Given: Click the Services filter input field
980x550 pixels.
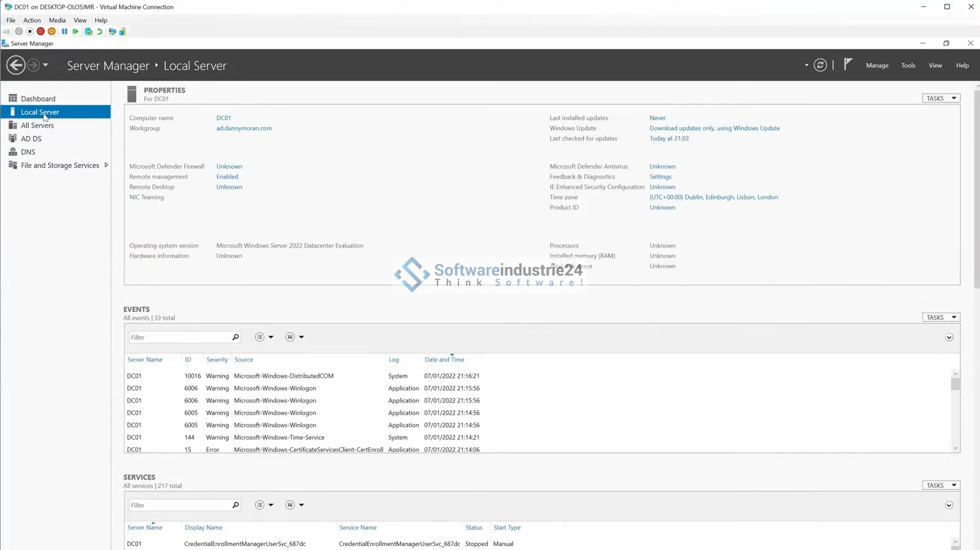Looking at the screenshot, I should pyautogui.click(x=179, y=505).
